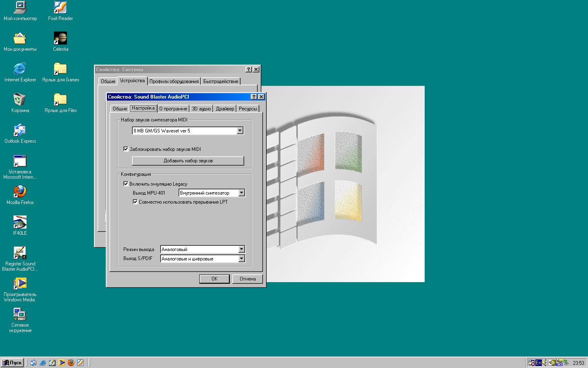588x368 pixels.
Task: Switch to the О программе tab
Action: click(173, 109)
